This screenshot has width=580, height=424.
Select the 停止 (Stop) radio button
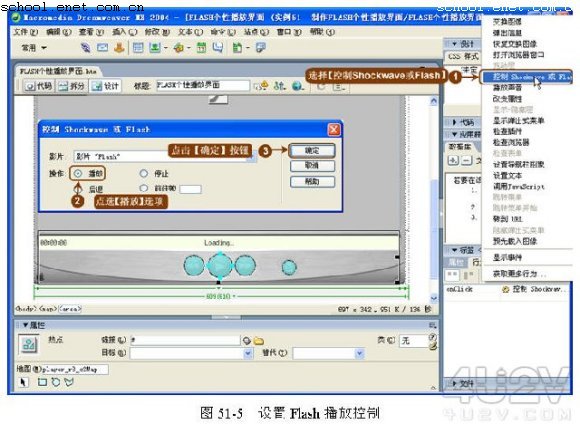144,173
